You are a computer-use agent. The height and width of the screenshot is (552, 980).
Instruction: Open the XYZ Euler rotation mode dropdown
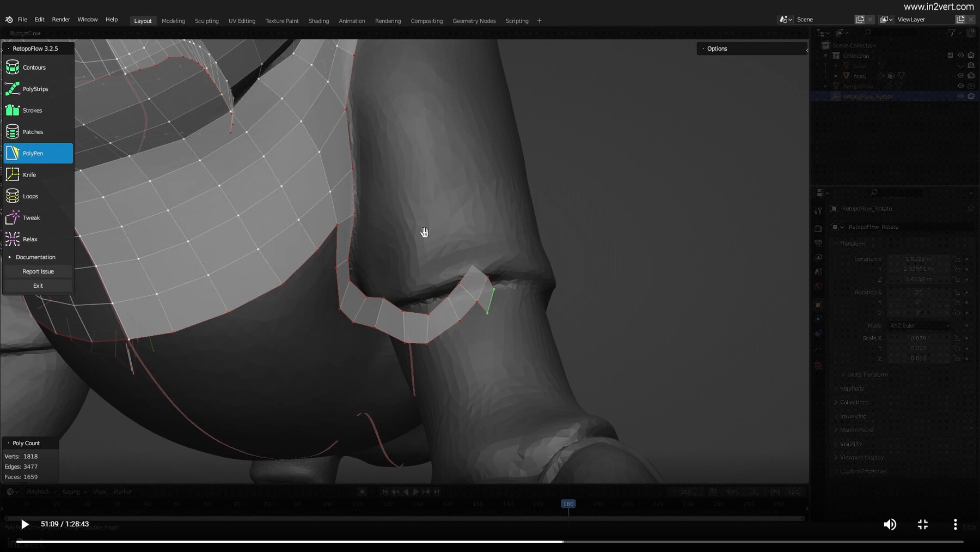pyautogui.click(x=918, y=325)
